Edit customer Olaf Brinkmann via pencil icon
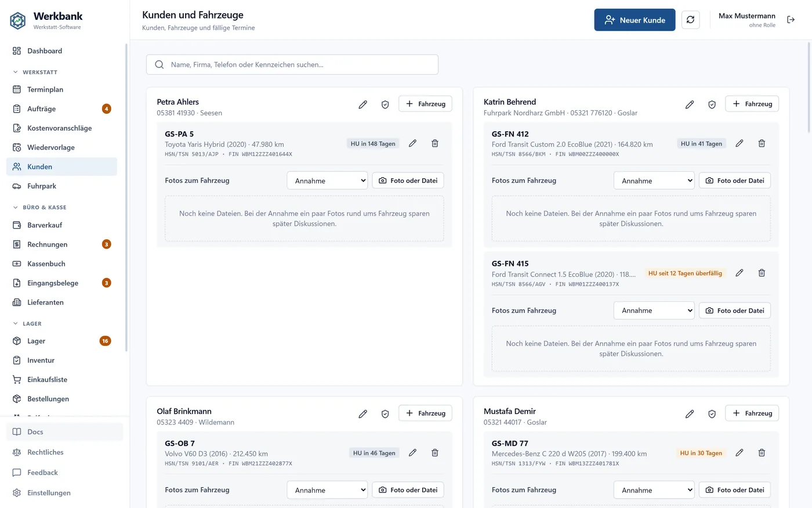This screenshot has width=812, height=508. tap(362, 414)
